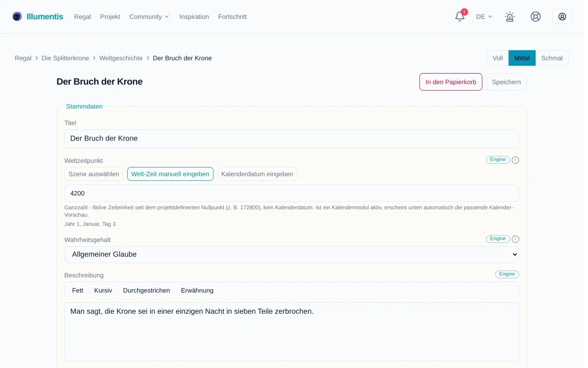Open the Fortschritt page
This screenshot has width=588, height=368.
(x=232, y=17)
